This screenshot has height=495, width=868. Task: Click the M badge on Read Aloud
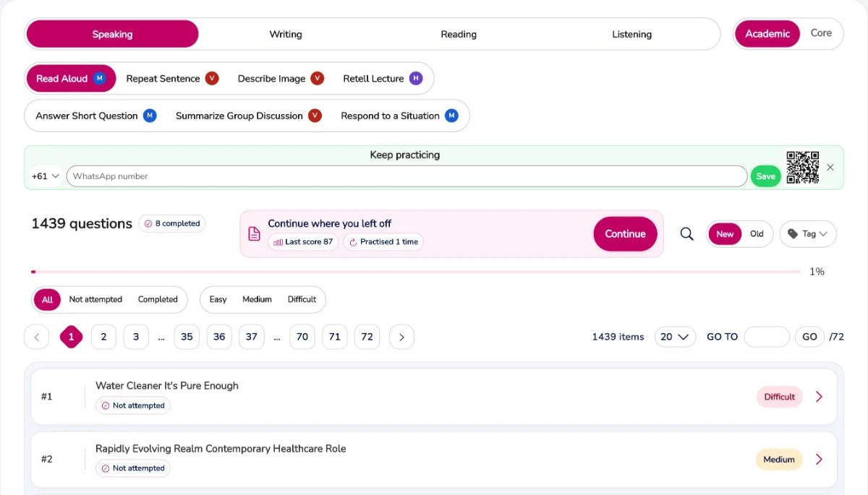[x=100, y=78]
